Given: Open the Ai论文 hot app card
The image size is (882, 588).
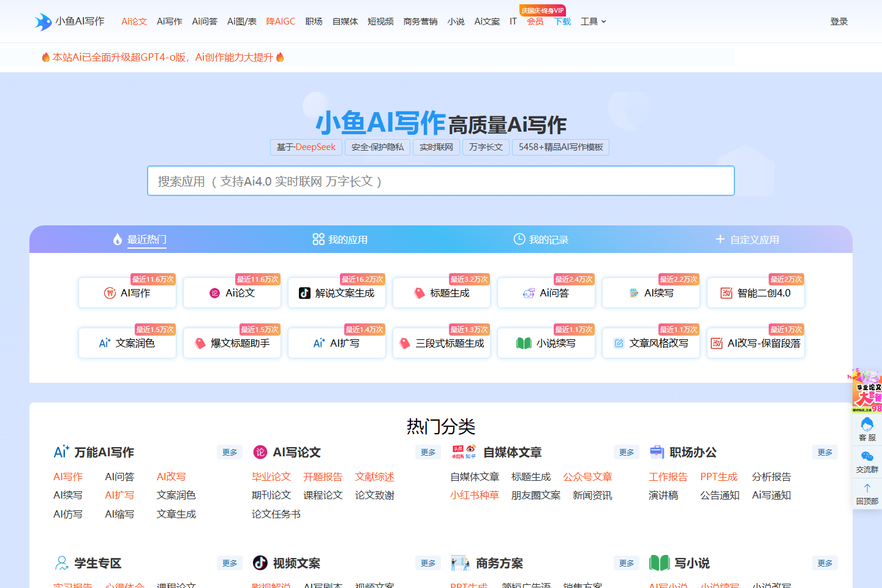Looking at the screenshot, I should [x=232, y=293].
